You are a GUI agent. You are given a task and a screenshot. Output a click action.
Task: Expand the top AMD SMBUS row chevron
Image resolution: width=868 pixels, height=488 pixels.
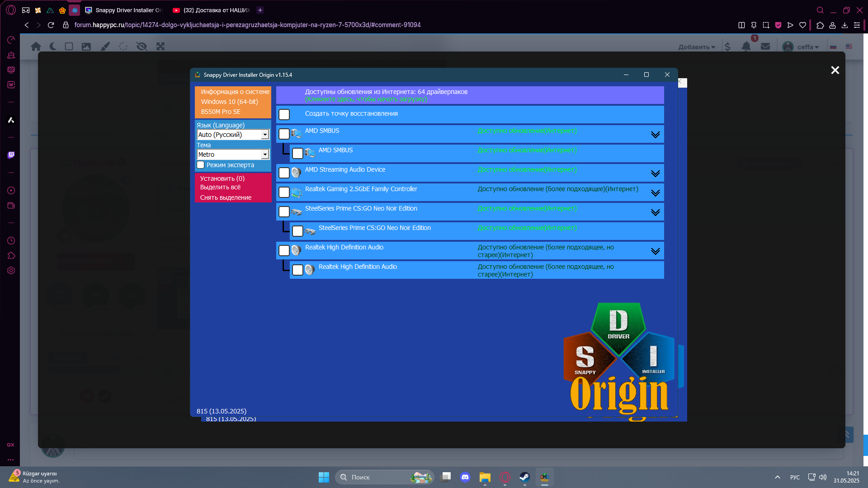coord(655,134)
